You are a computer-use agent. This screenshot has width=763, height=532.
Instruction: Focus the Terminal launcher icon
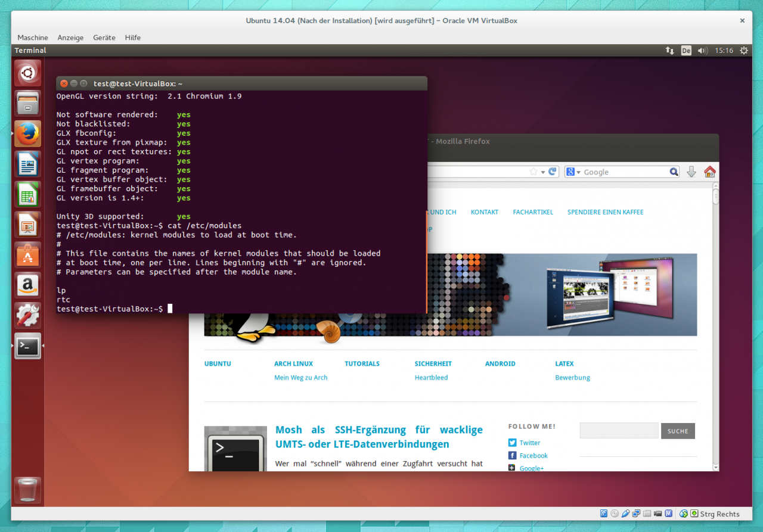tap(27, 346)
